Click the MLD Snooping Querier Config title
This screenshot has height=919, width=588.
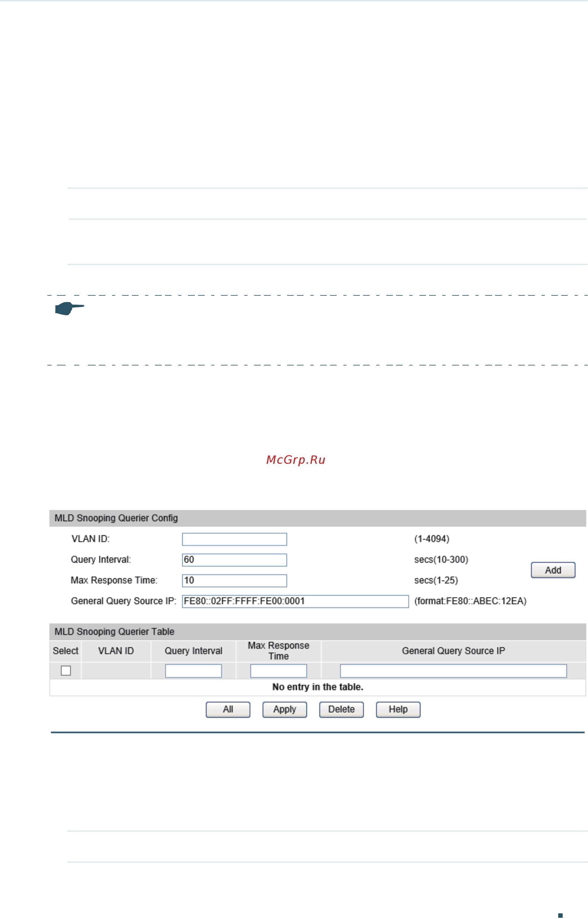(116, 518)
